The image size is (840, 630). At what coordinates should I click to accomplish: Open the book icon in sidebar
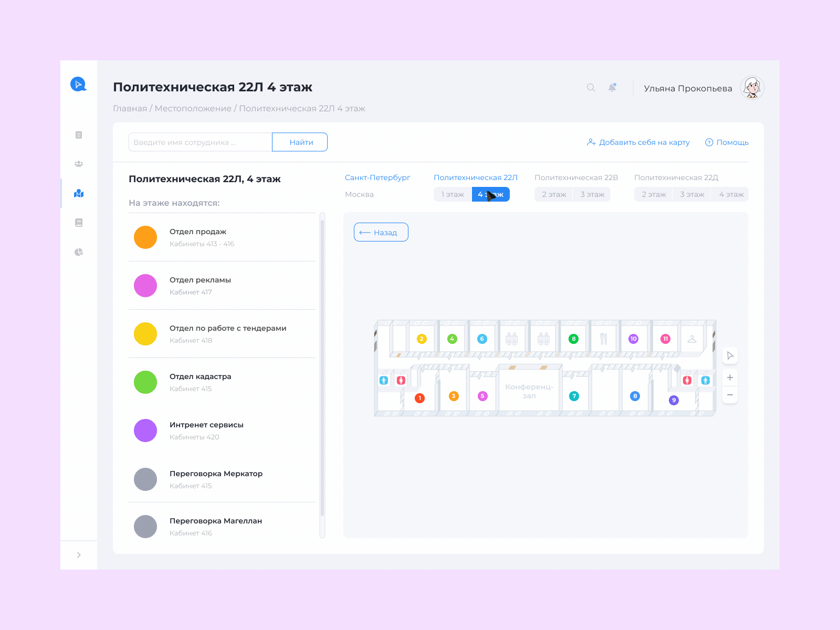79,223
